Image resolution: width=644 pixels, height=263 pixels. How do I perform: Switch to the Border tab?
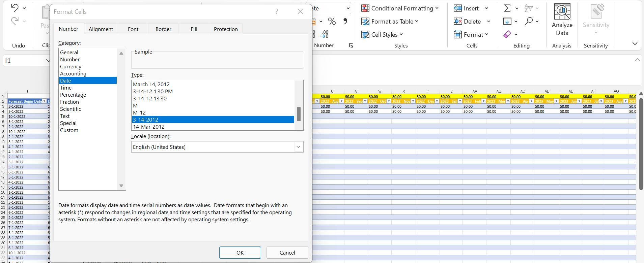164,29
